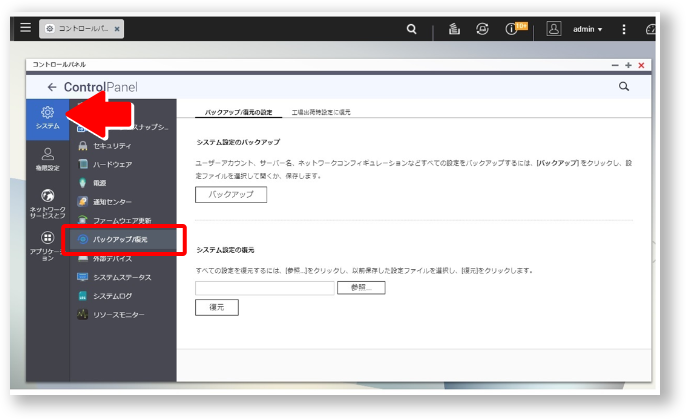Switch to 工場出荷時設定に復元 tab
The width and height of the screenshot is (686, 419).
coord(321,112)
